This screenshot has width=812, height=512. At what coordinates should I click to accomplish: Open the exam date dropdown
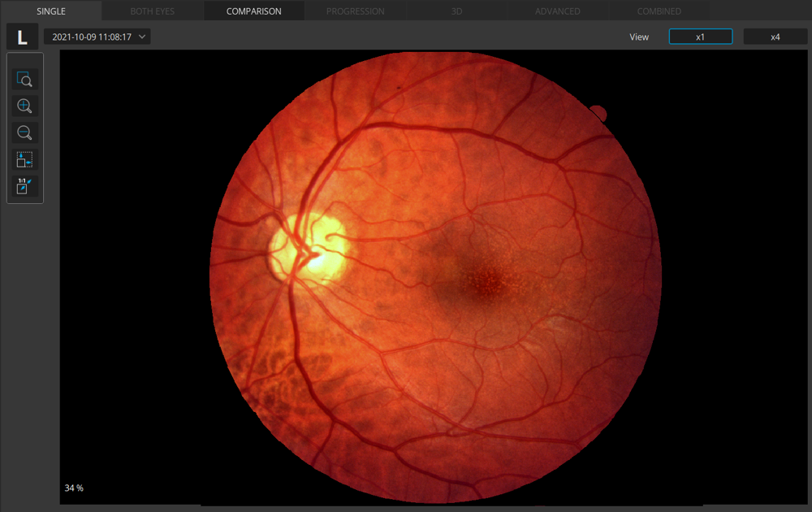click(97, 37)
